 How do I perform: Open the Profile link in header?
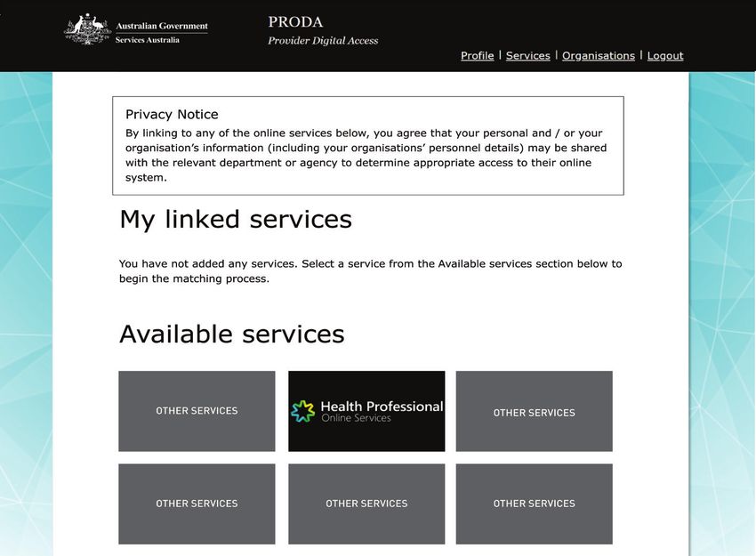(x=478, y=55)
